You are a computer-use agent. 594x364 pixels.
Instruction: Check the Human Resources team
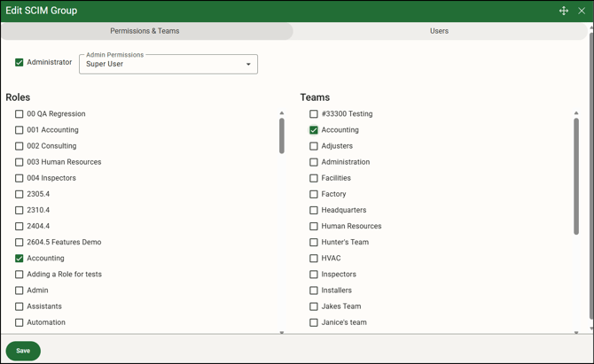tap(314, 227)
